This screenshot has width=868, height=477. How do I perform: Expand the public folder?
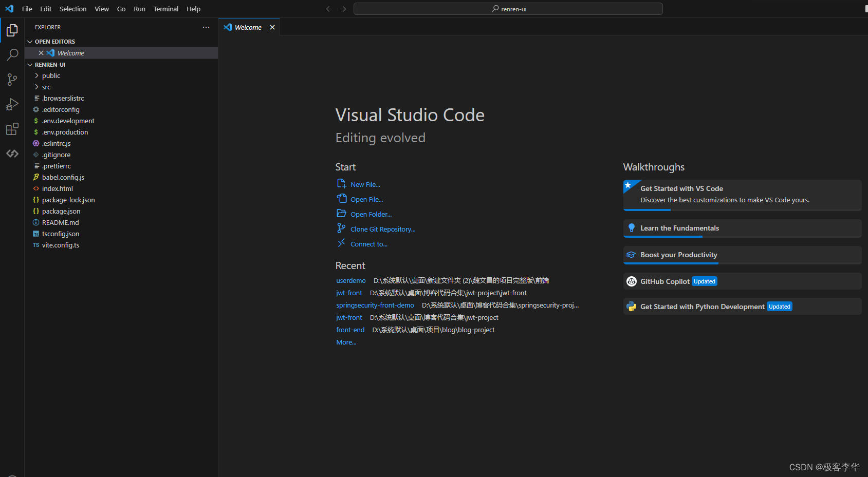point(51,75)
